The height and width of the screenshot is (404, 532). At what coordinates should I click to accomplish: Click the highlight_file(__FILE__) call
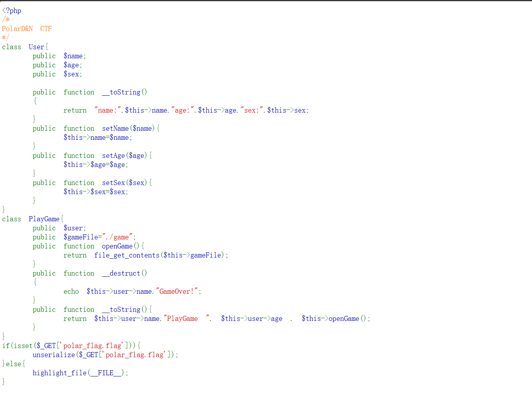coord(80,373)
